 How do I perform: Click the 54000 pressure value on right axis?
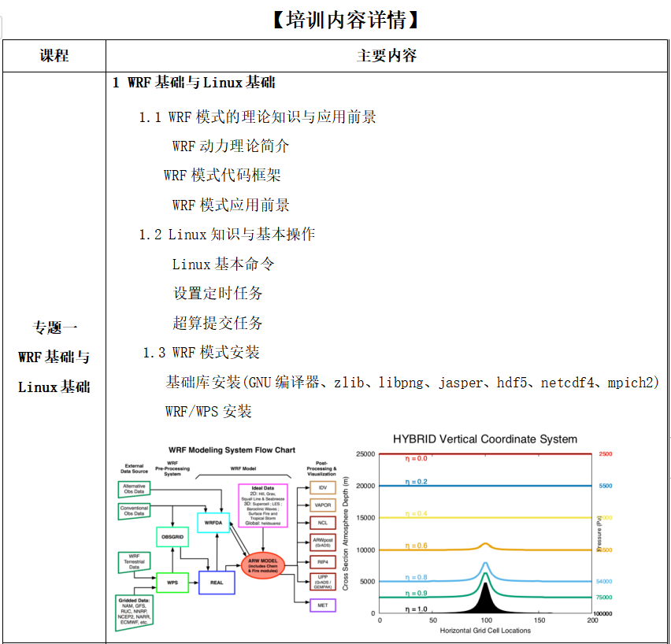[604, 582]
